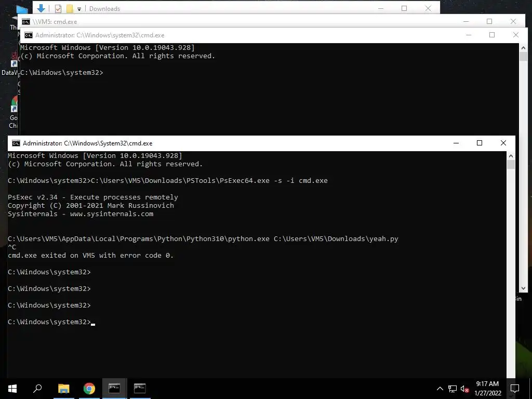Minimize the middle Administrator cmd window

pos(469,35)
